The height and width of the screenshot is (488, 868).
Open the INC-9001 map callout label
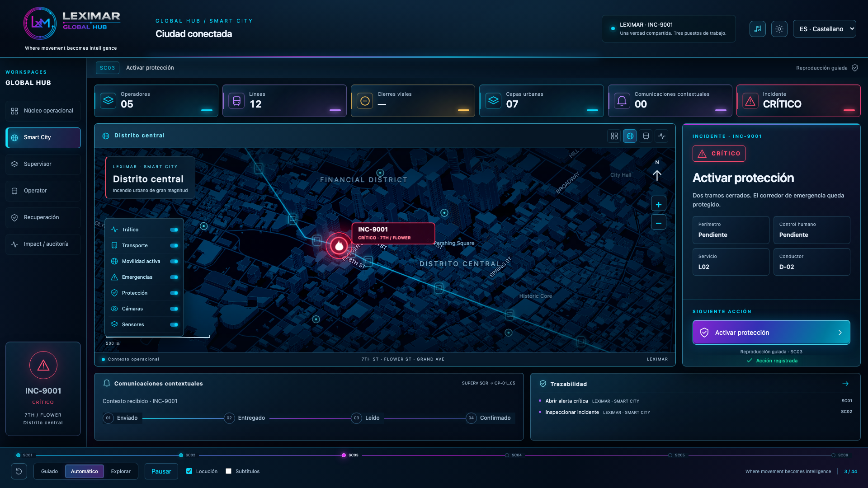click(x=393, y=233)
